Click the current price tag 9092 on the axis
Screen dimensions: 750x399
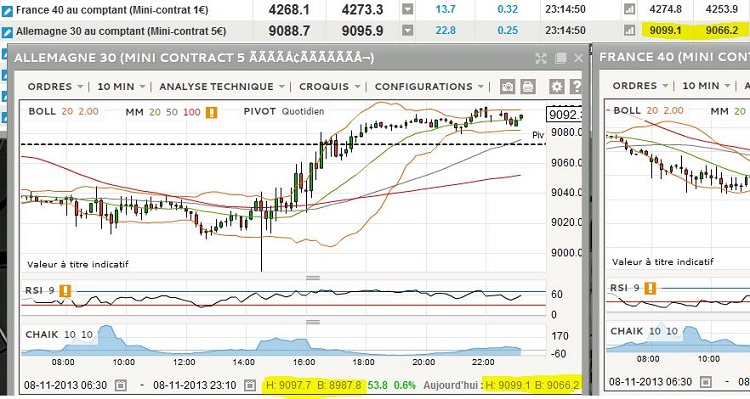564,114
